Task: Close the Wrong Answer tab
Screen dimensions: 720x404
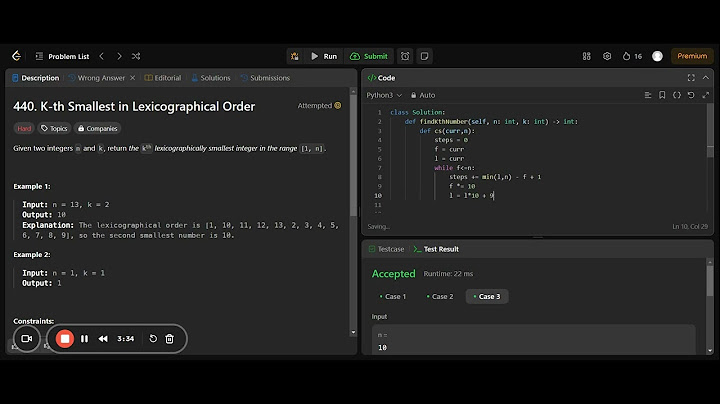Action: tap(132, 78)
